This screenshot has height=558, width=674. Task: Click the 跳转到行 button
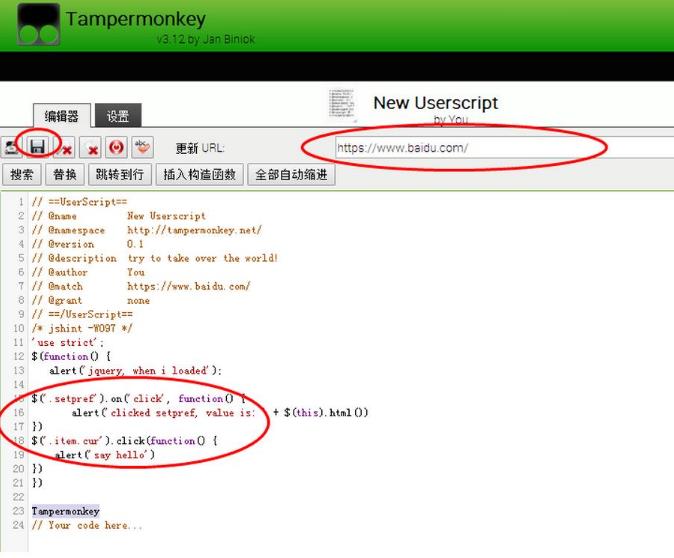coord(120,175)
